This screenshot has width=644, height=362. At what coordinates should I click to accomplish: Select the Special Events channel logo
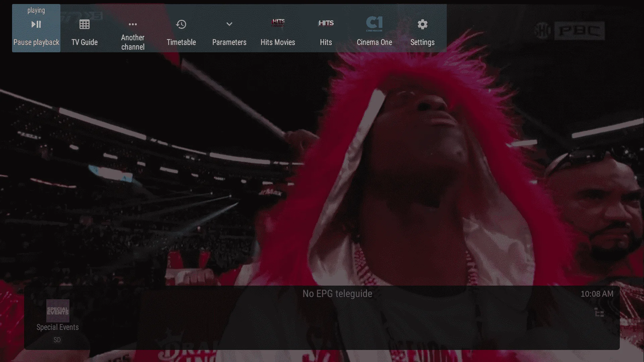pyautogui.click(x=58, y=311)
